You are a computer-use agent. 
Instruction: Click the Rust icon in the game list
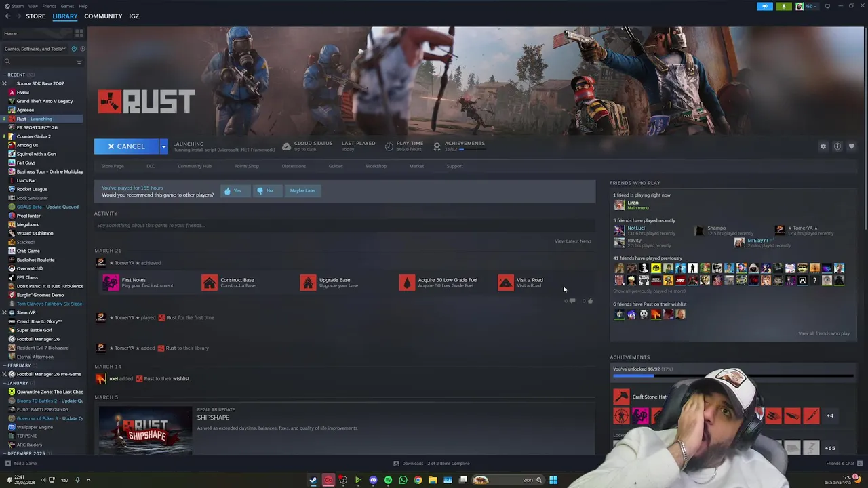click(12, 119)
